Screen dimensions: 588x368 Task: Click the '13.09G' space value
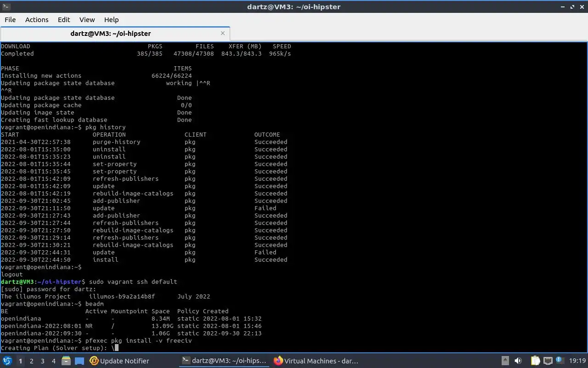[163, 326]
